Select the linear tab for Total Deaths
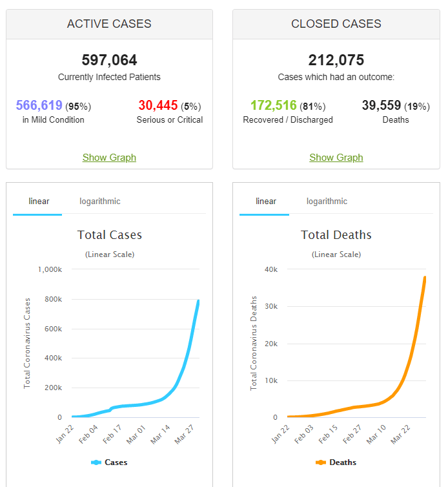This screenshot has height=487, width=448. [x=265, y=202]
